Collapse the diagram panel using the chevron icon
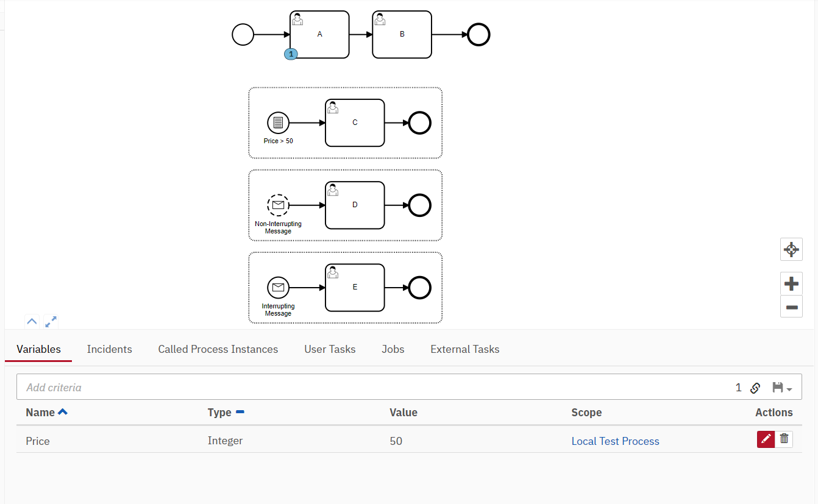The width and height of the screenshot is (818, 504). 32,321
